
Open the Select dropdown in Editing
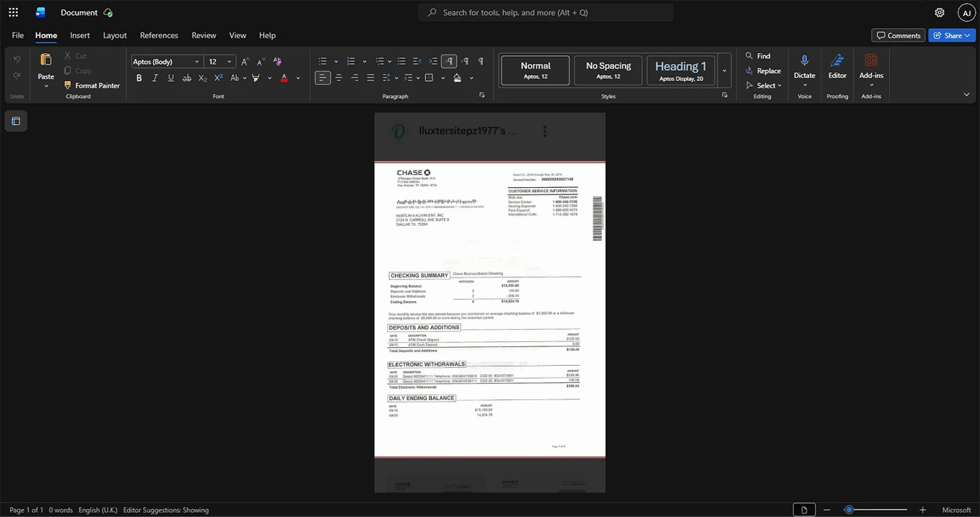764,85
